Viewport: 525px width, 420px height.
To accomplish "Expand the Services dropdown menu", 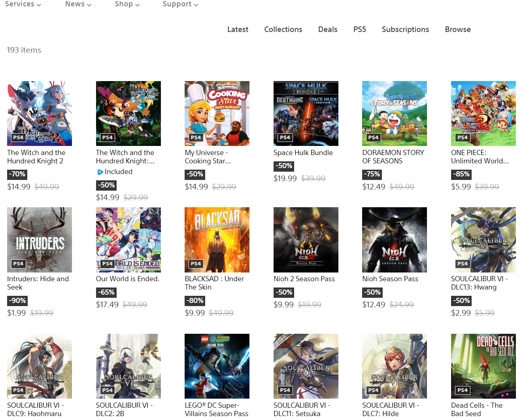I will coord(23,4).
